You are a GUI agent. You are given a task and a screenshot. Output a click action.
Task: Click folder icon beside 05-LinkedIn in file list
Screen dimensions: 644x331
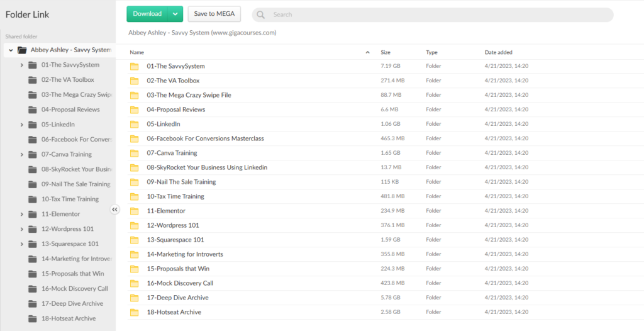tap(134, 124)
